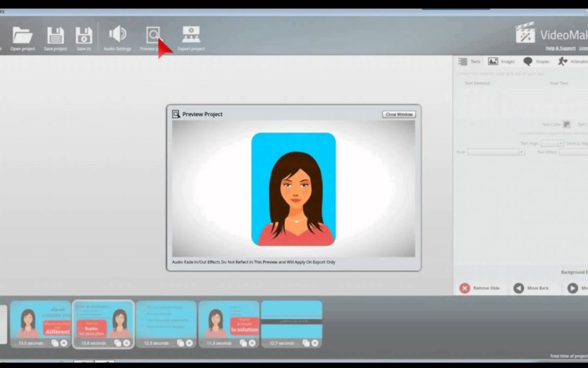The width and height of the screenshot is (588, 368).
Task: Click the magnifier icon in the Preview Project header
Action: pyautogui.click(x=175, y=114)
